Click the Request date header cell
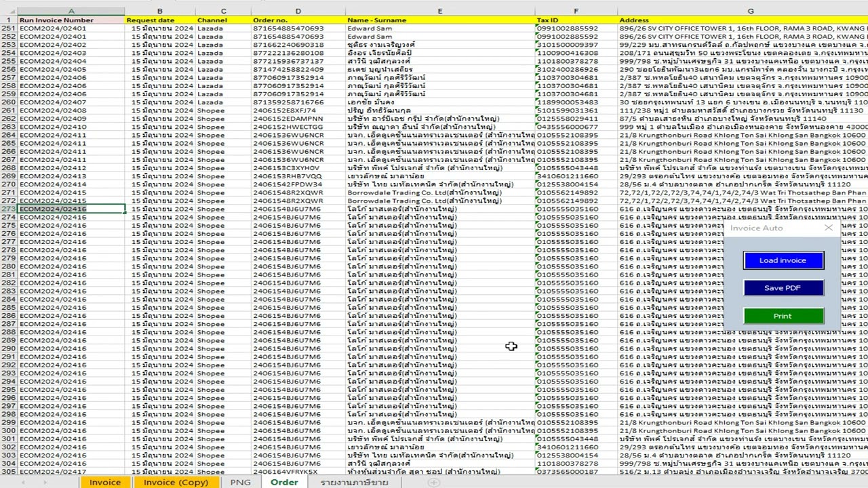The width and height of the screenshot is (868, 488). point(160,20)
